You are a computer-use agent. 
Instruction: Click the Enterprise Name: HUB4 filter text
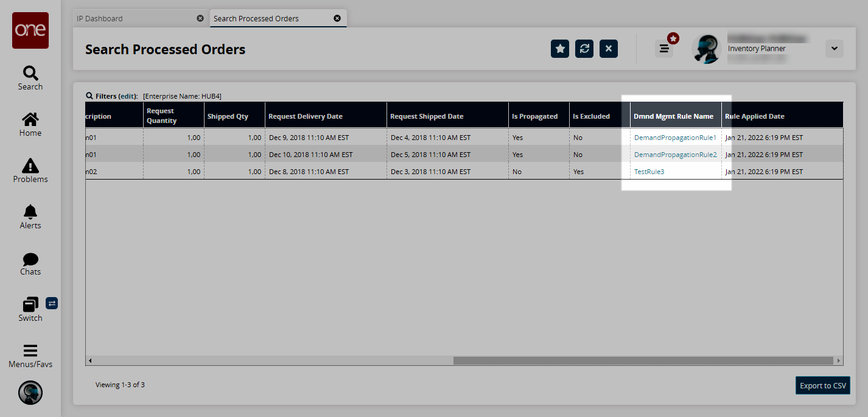pos(182,96)
